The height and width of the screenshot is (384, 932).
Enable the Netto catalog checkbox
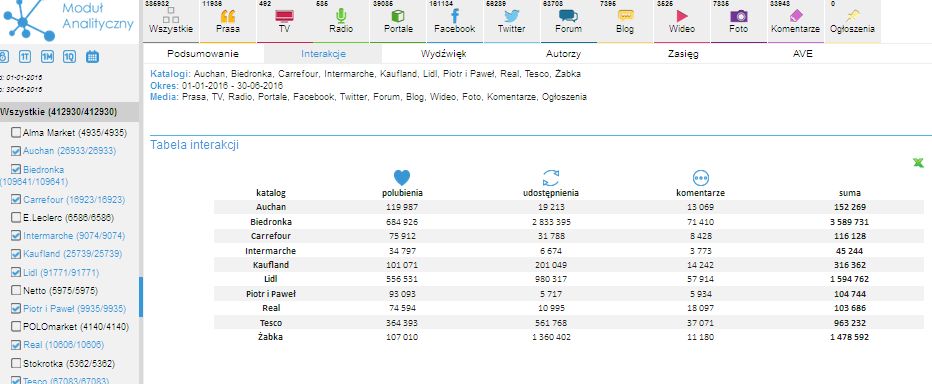click(x=16, y=291)
